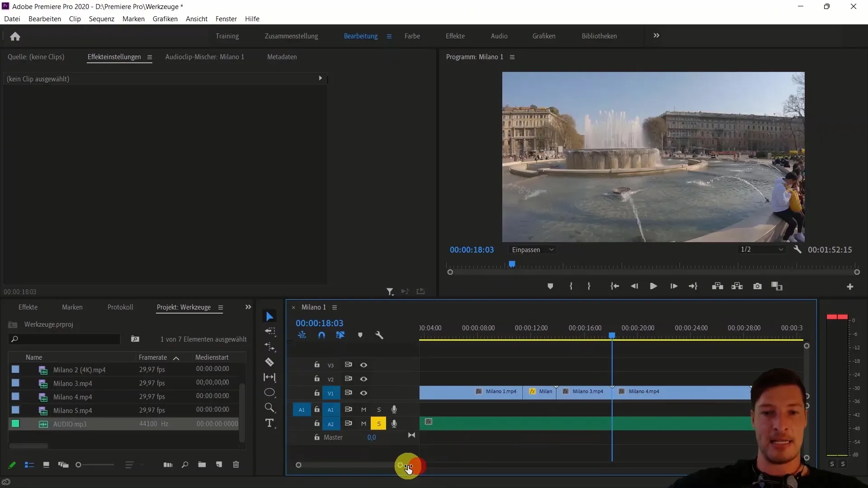Click the Zoom tool icon
This screenshot has height=488, width=868.
pyautogui.click(x=269, y=408)
